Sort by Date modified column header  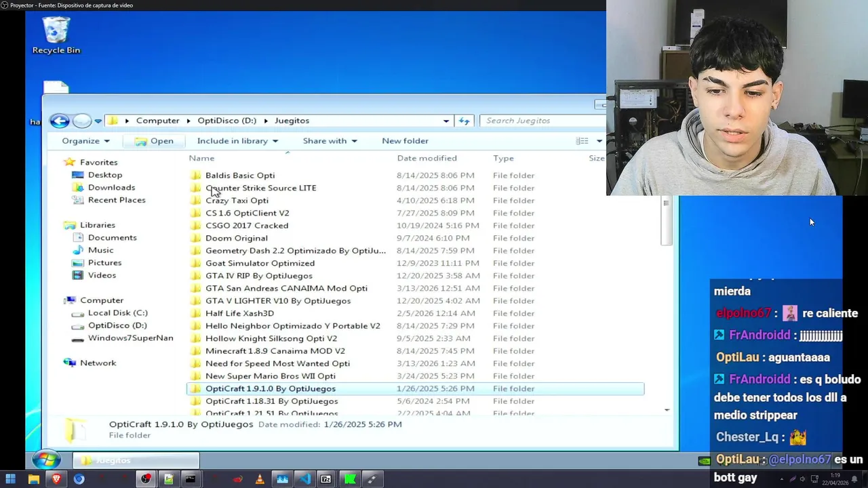coord(427,158)
